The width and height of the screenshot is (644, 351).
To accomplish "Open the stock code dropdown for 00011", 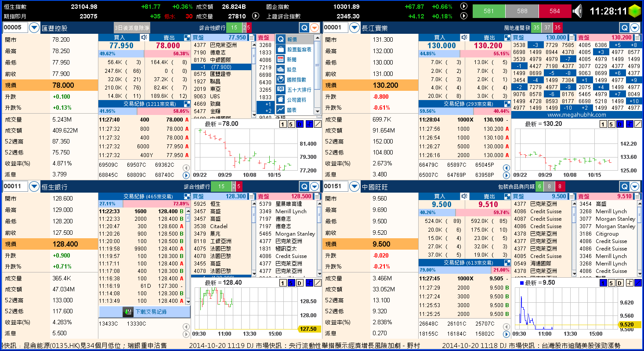I will (34, 186).
